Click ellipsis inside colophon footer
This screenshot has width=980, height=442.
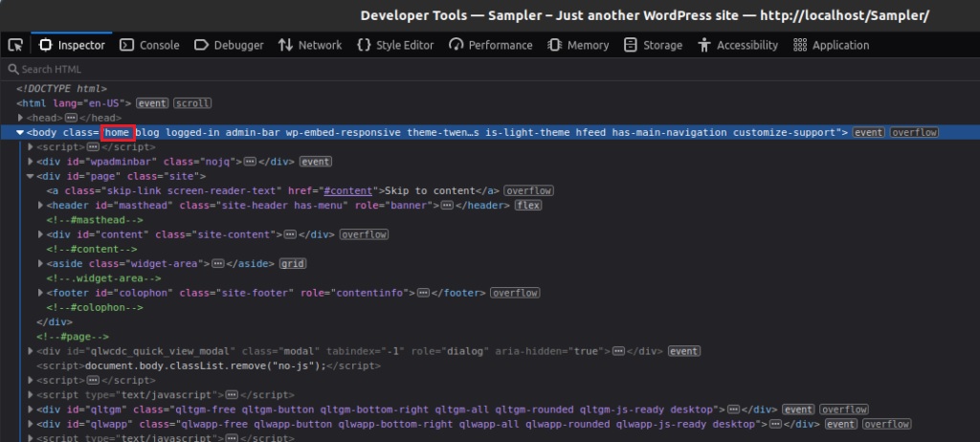click(x=423, y=293)
